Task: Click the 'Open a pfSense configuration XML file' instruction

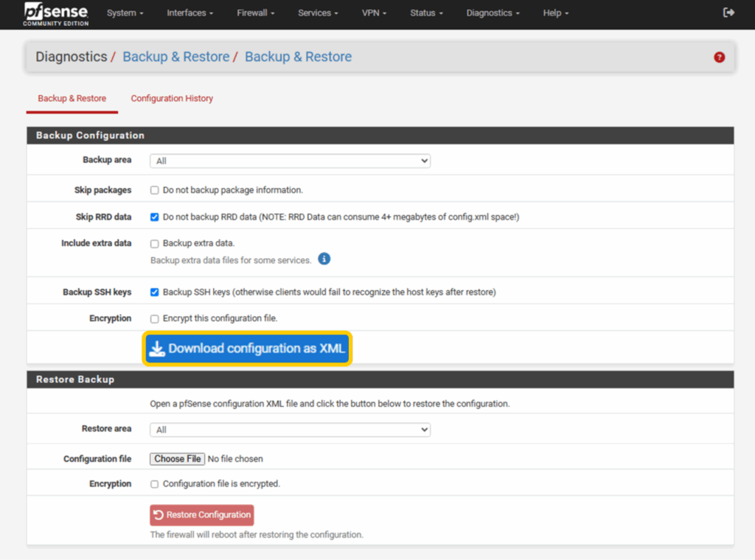Action: pos(330,404)
